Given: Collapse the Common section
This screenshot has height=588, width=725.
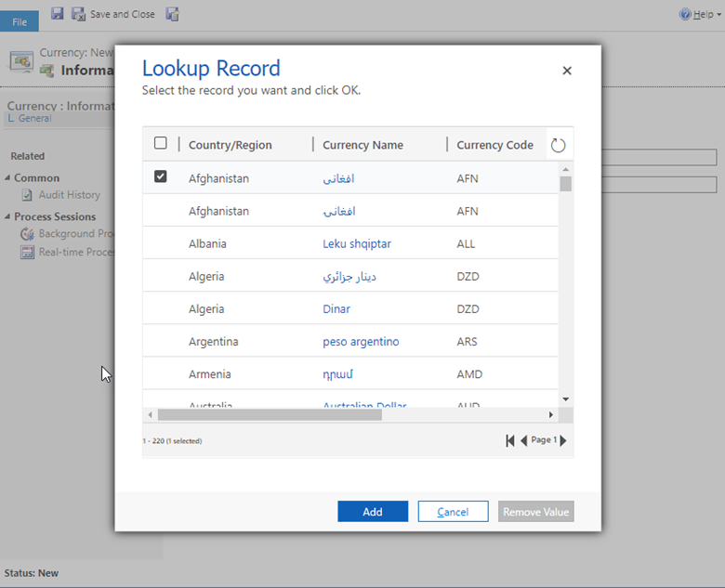Looking at the screenshot, I should (x=8, y=177).
